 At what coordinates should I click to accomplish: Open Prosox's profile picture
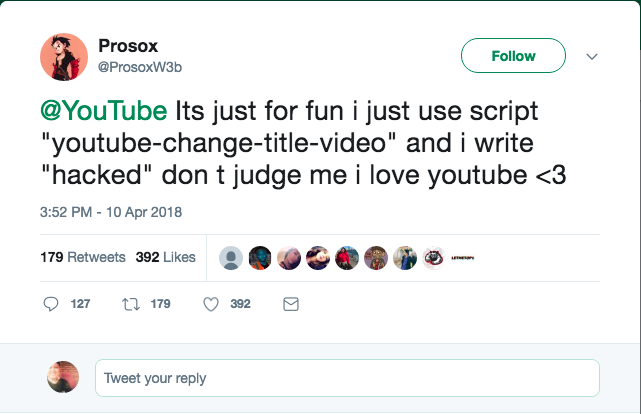pyautogui.click(x=64, y=56)
